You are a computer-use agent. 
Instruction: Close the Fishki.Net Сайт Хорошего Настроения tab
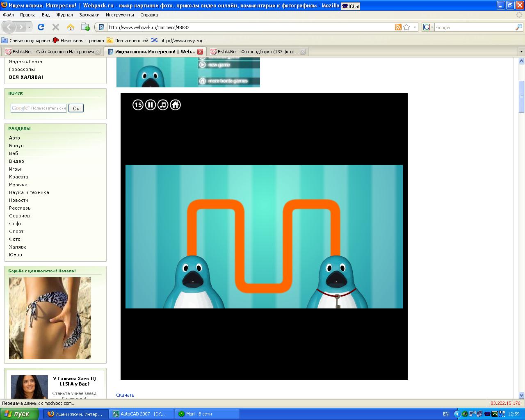click(98, 52)
